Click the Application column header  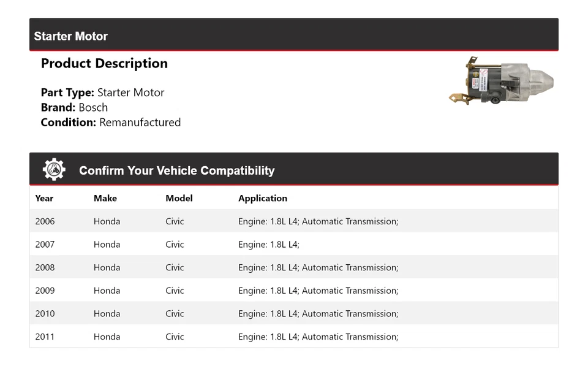click(x=262, y=198)
